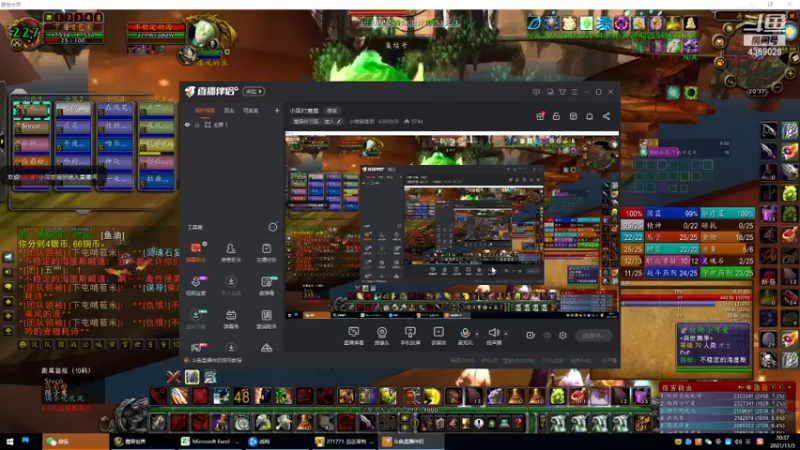Switch to the second scenes tab
Image resolution: width=800 pixels, height=450 pixels.
(229, 110)
